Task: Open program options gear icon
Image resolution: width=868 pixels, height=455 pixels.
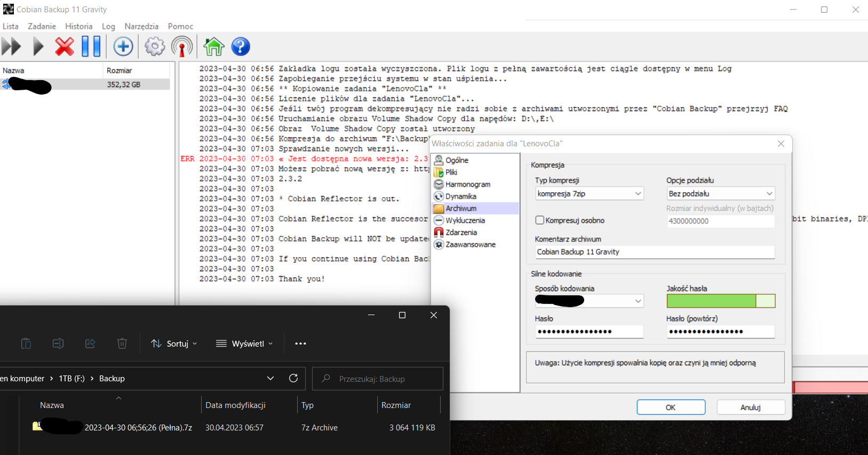Action: click(155, 46)
